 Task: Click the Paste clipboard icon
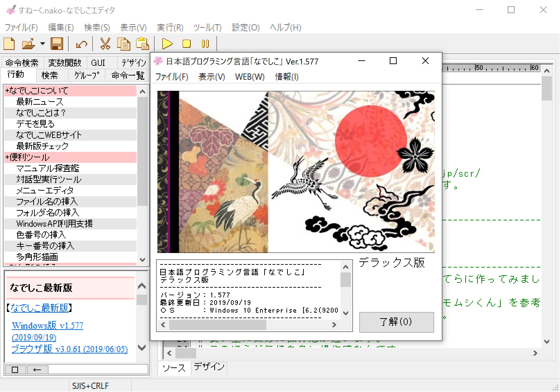[x=142, y=44]
